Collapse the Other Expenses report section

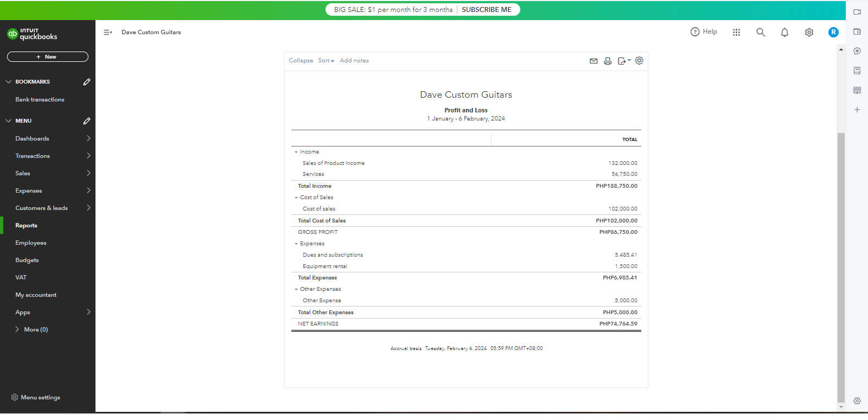point(296,289)
